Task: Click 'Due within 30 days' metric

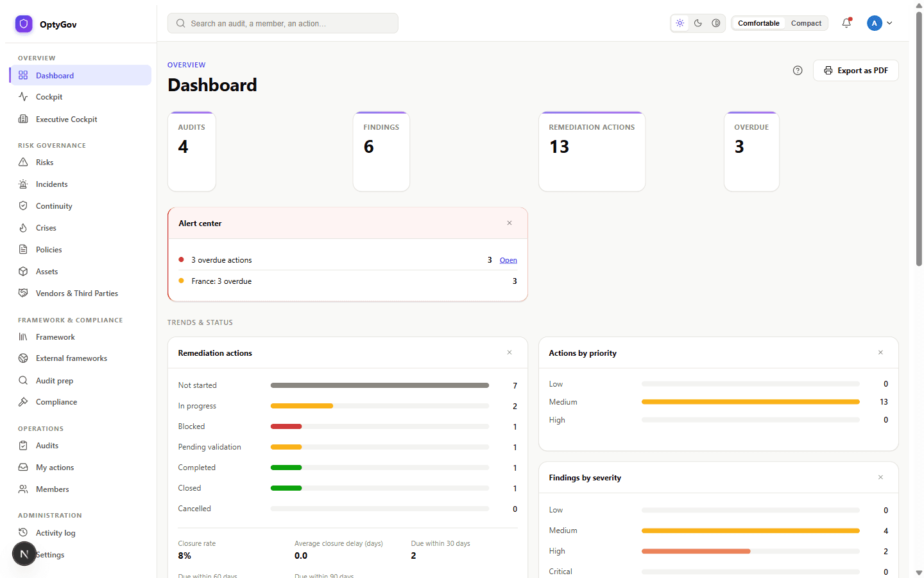Action: pos(441,550)
